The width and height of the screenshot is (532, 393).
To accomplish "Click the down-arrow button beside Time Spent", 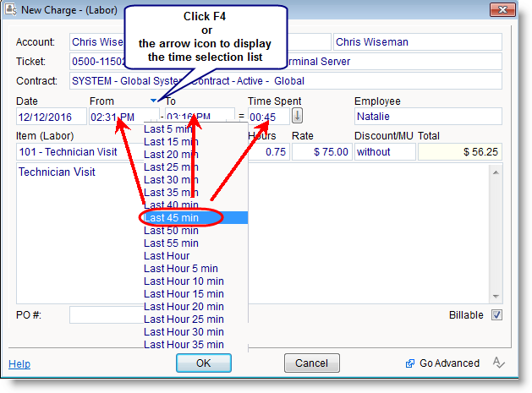I will pyautogui.click(x=298, y=117).
